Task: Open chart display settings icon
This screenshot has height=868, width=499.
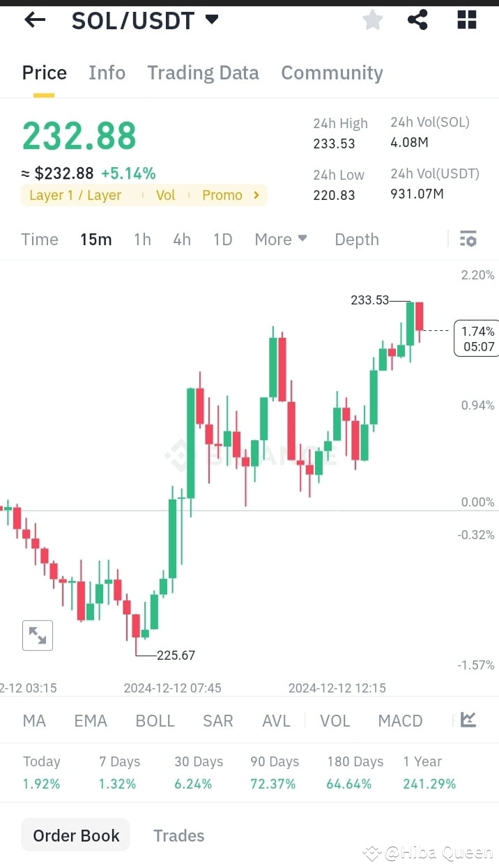Action: click(x=468, y=239)
